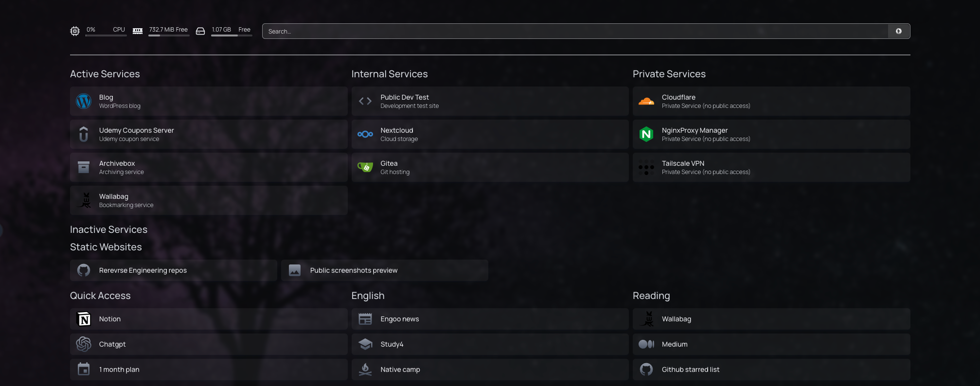Open the Tailscale VPN service link
Viewport: 980px width, 386px height.
[771, 167]
